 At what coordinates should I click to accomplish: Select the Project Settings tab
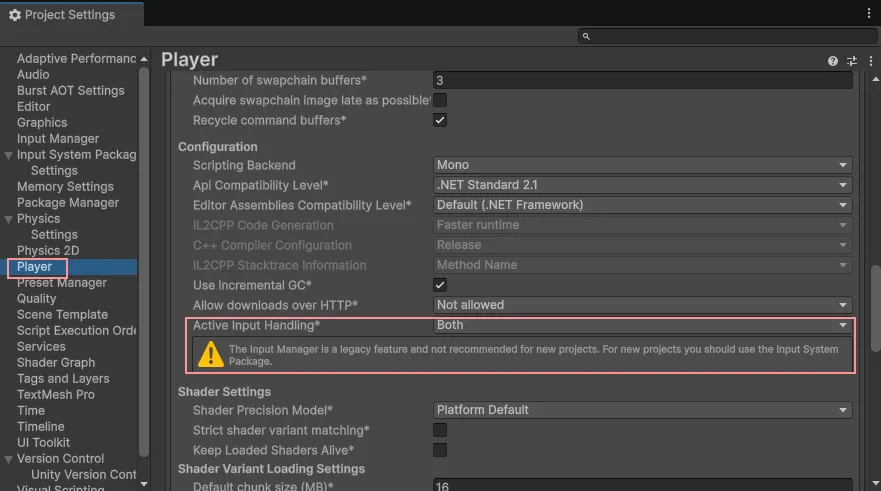70,15
